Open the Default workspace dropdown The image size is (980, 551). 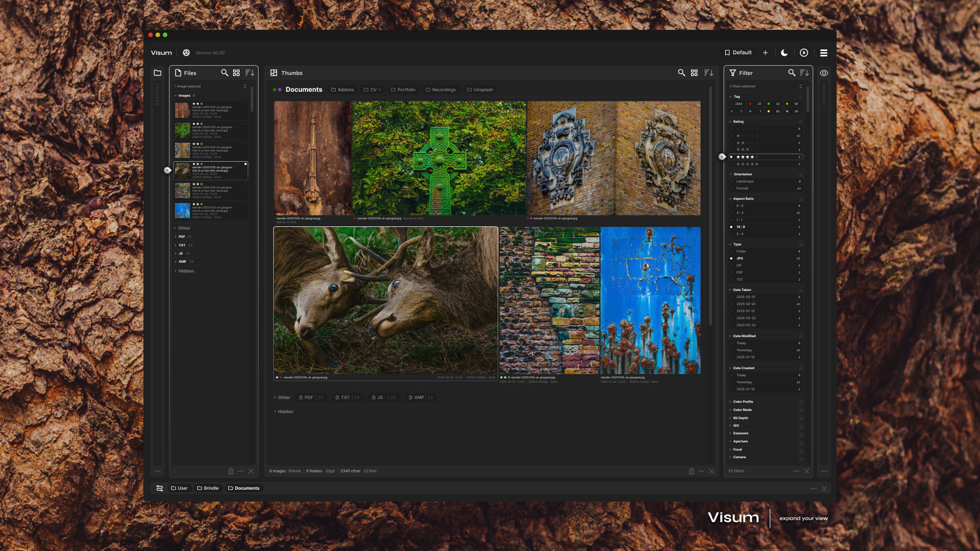(x=738, y=53)
